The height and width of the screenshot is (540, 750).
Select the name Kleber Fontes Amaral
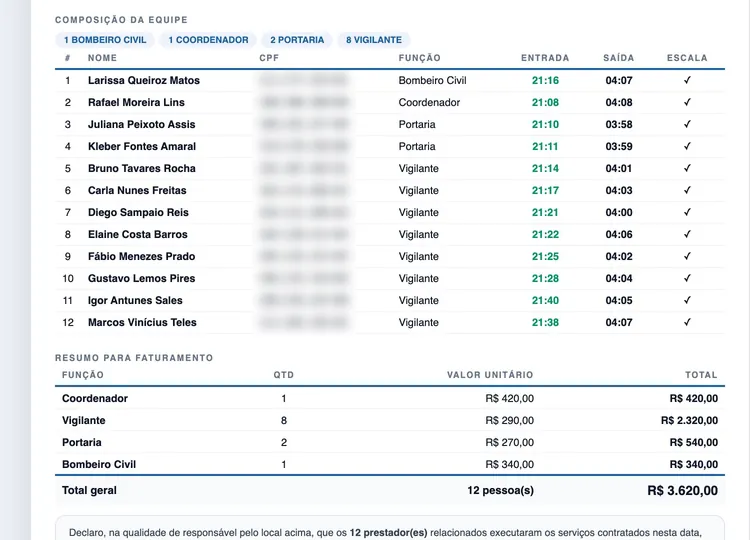pyautogui.click(x=142, y=146)
